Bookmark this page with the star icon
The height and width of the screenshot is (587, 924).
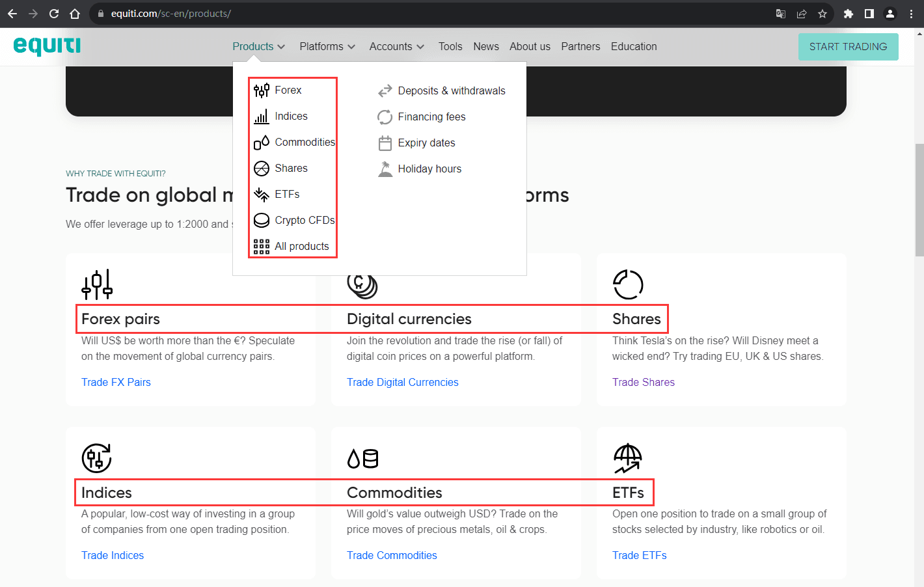[x=822, y=14]
